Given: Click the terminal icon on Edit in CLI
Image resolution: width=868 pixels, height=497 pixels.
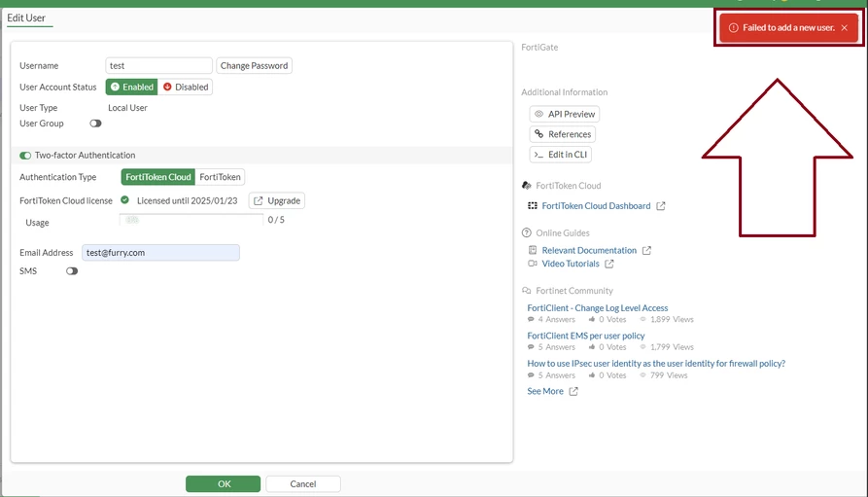Looking at the screenshot, I should point(538,154).
